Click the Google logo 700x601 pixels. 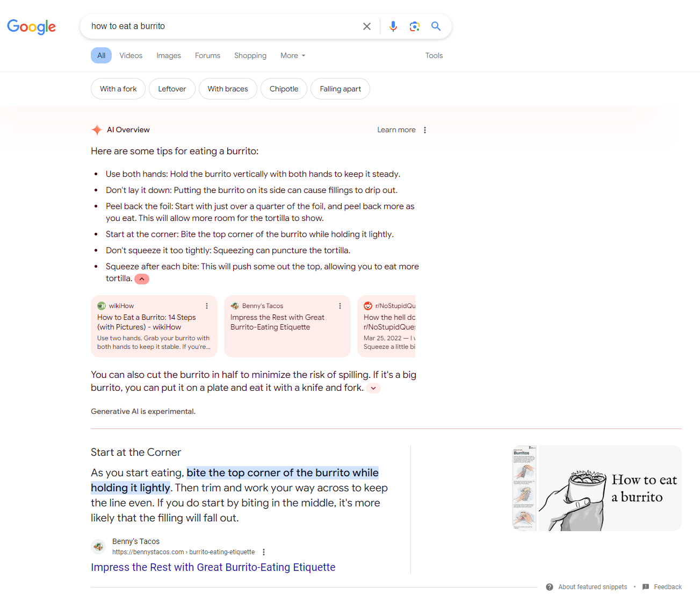(x=31, y=26)
